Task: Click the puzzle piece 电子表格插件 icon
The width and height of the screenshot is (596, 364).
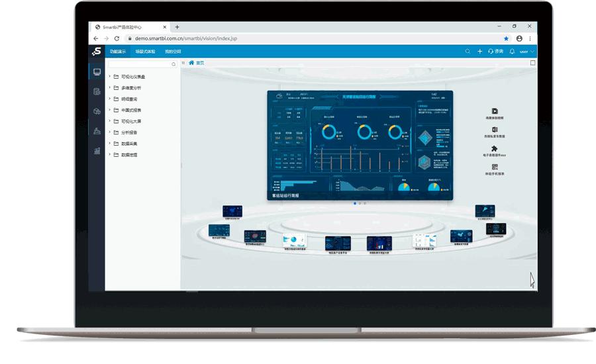Action: (495, 149)
